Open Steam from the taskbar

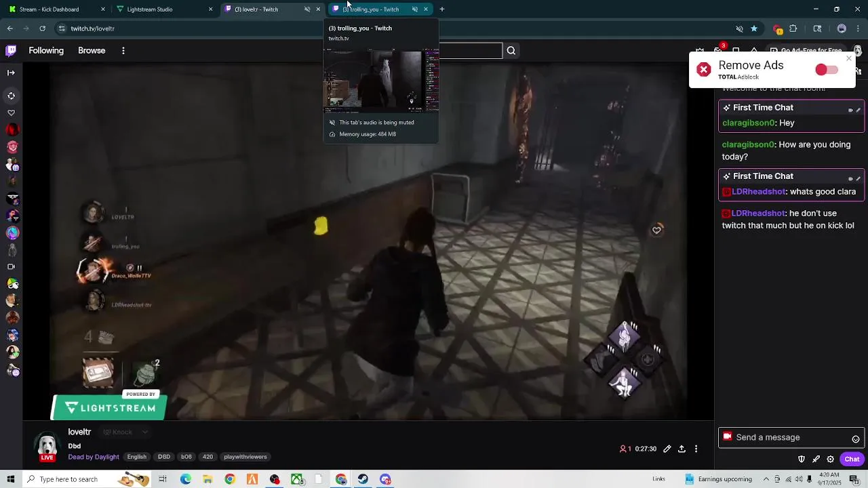pos(363,479)
